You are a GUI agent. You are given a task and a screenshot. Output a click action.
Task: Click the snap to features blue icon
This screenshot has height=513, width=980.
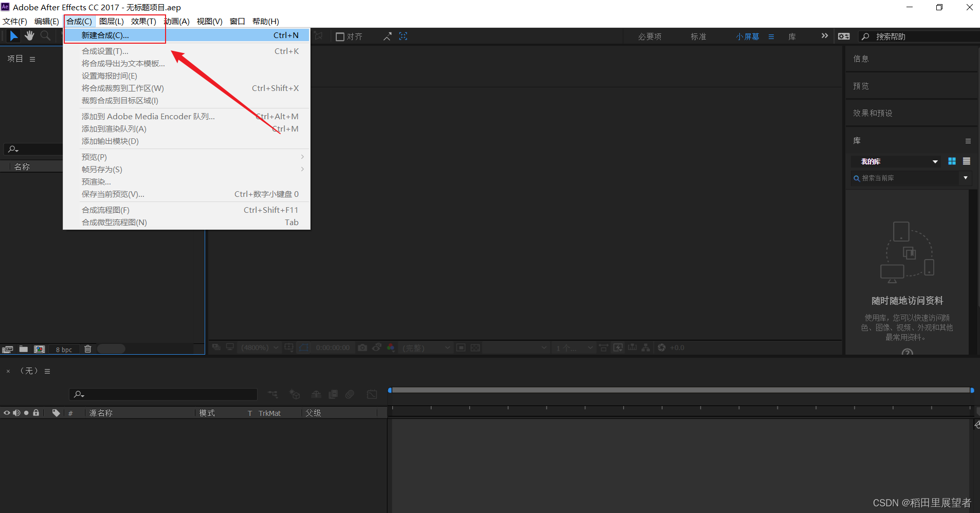click(403, 36)
